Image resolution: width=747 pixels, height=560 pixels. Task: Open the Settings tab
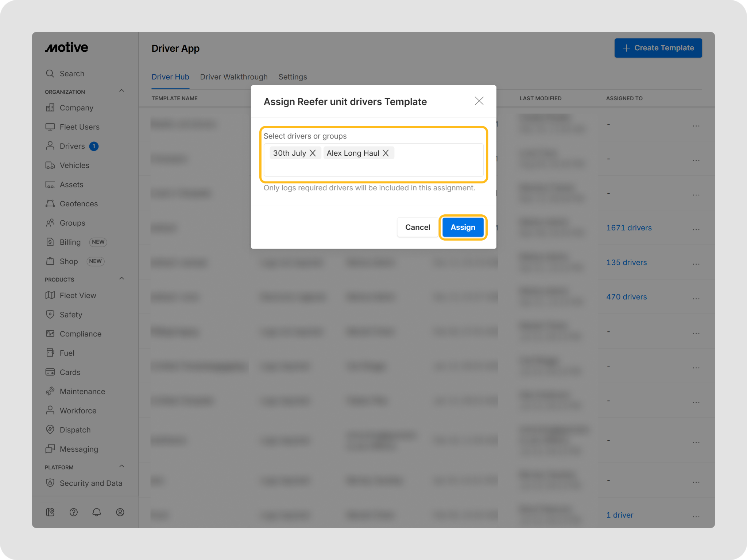(x=293, y=77)
